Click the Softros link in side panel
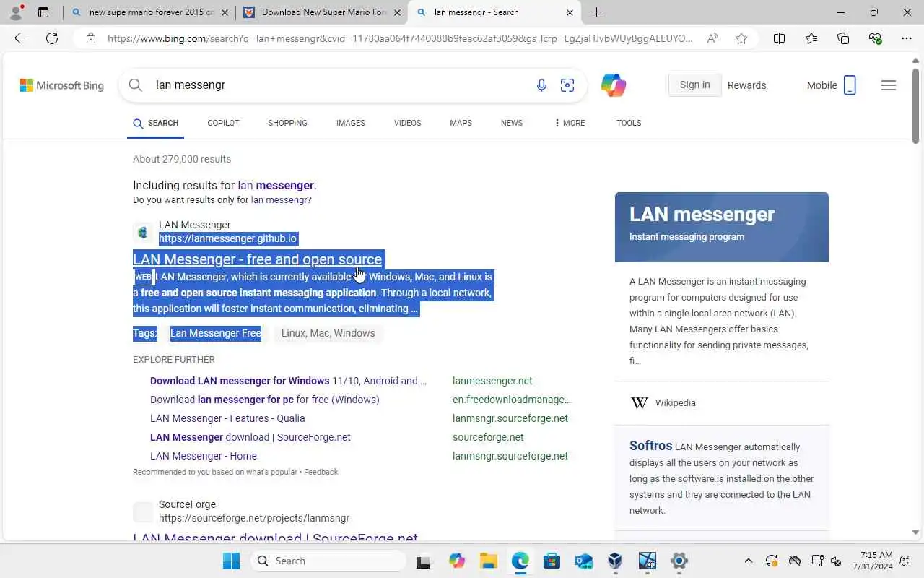The height and width of the screenshot is (578, 924). click(650, 446)
